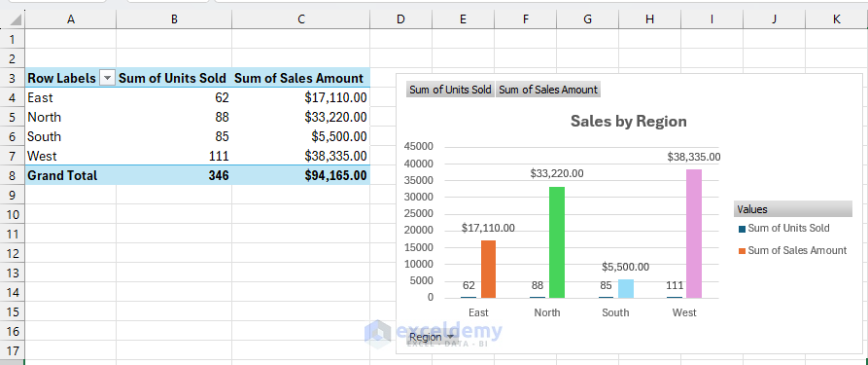The height and width of the screenshot is (365, 868).
Task: Click the orange East sales bar
Action: click(488, 269)
